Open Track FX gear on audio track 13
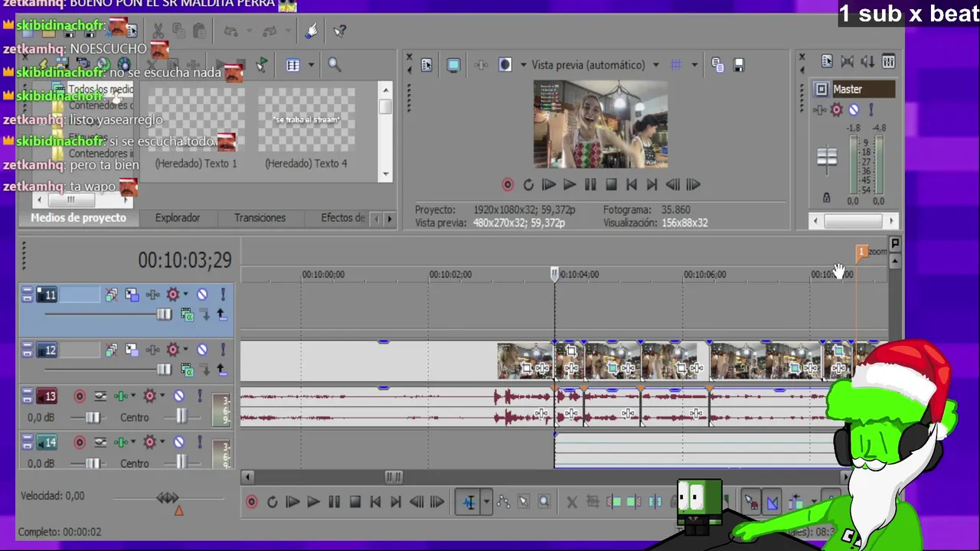Screen dimensions: 980x551 coord(149,396)
